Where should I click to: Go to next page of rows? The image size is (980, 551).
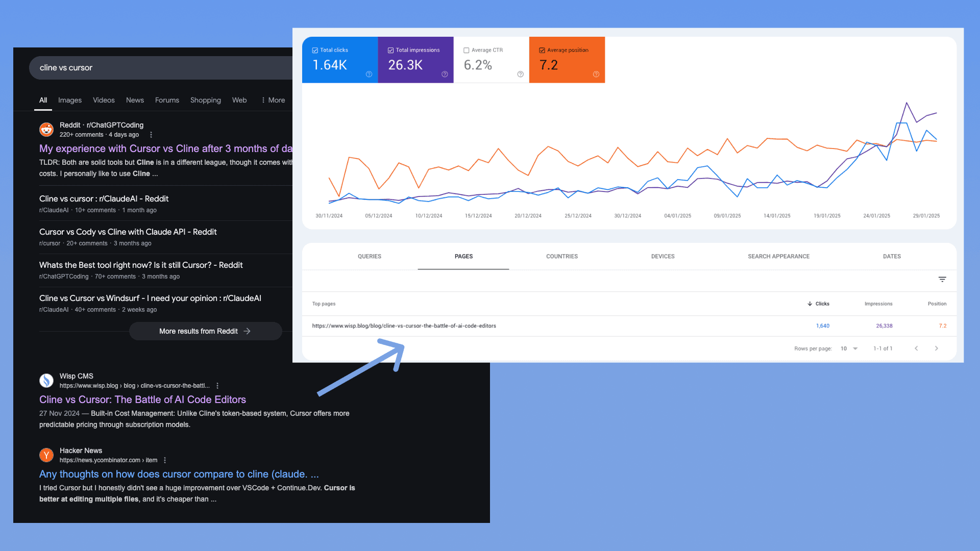coord(936,348)
